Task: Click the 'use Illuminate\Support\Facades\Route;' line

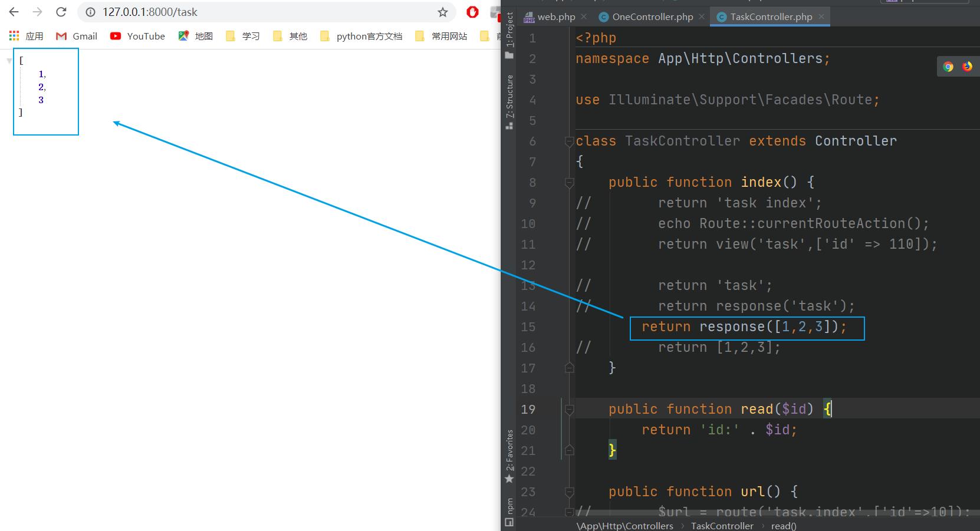Action: 728,100
